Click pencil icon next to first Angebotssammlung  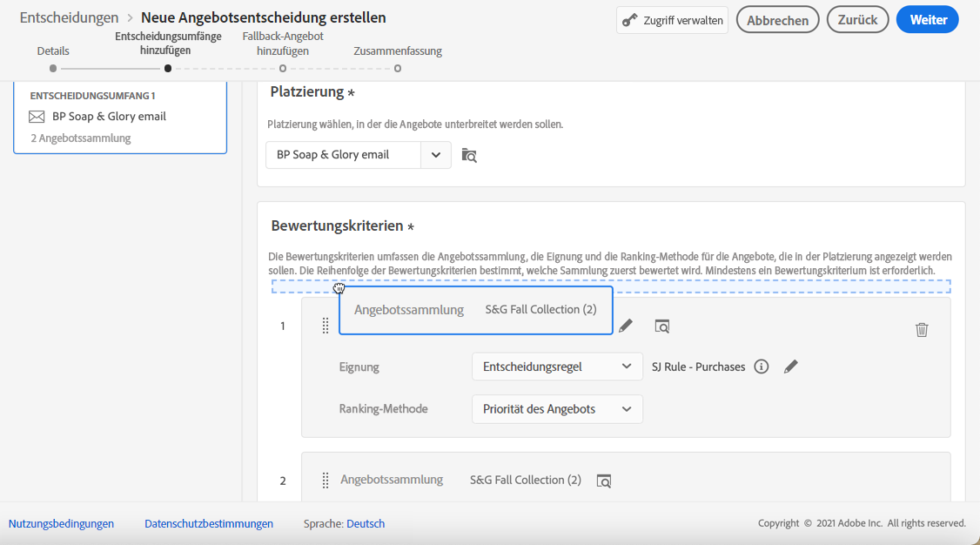tap(626, 326)
